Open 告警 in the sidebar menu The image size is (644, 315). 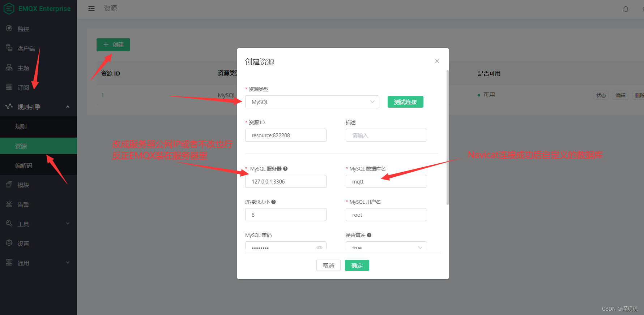[38, 204]
